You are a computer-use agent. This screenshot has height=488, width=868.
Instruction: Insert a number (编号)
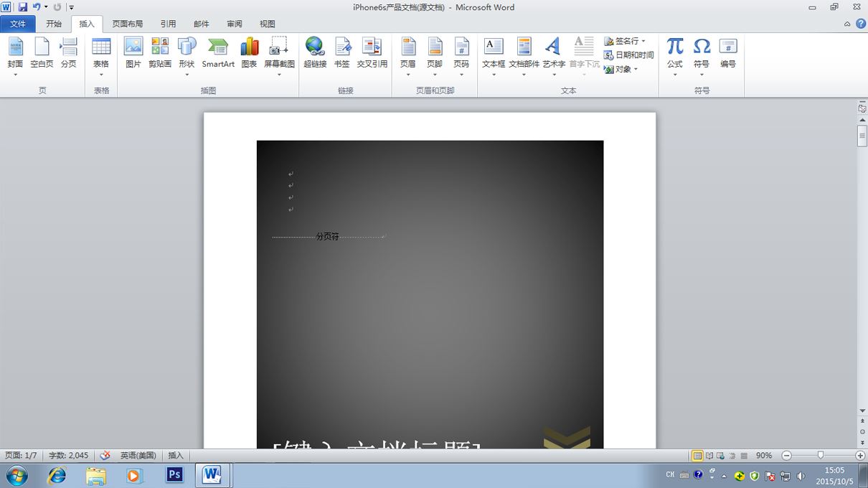pos(728,54)
